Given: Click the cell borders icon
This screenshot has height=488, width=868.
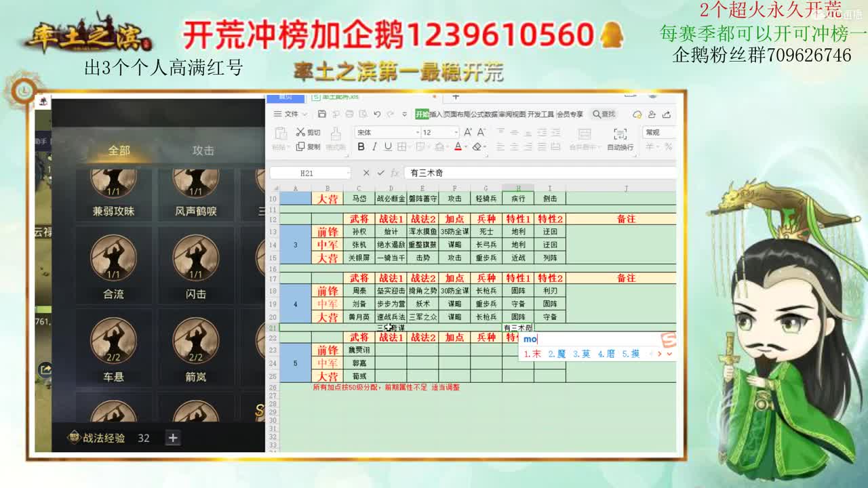Looking at the screenshot, I should click(x=401, y=146).
